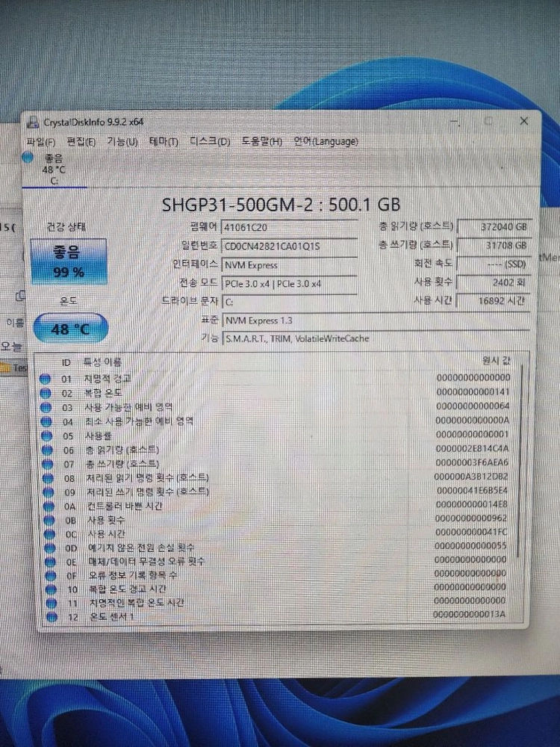Screen dimensions: 560x747
Task: Click the status dot for 11 치명적인 복합 온도 시간
Action: point(52,604)
